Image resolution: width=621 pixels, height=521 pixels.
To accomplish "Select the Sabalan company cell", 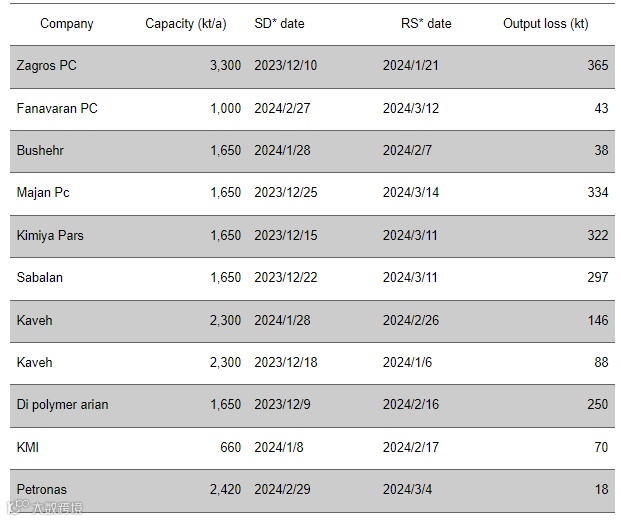I will point(40,278).
